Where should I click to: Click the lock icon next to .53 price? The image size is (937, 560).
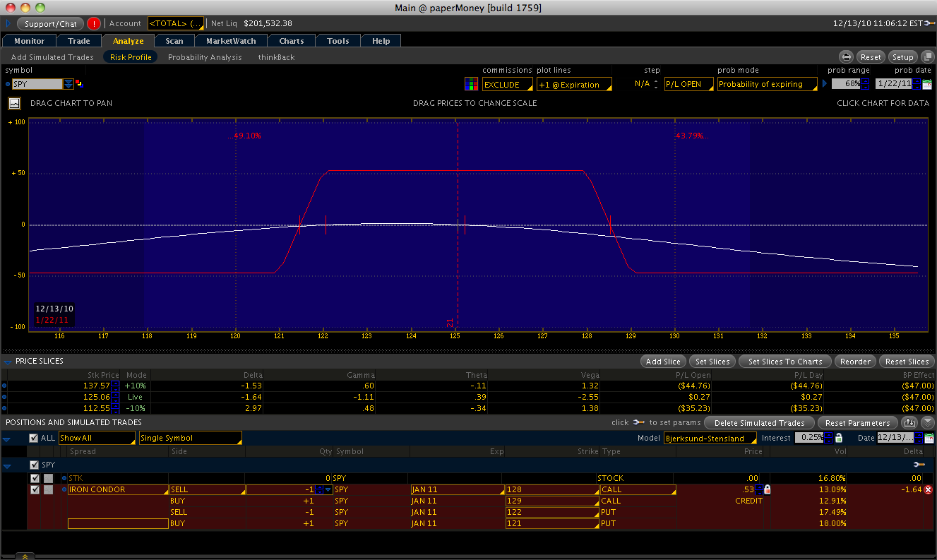768,489
